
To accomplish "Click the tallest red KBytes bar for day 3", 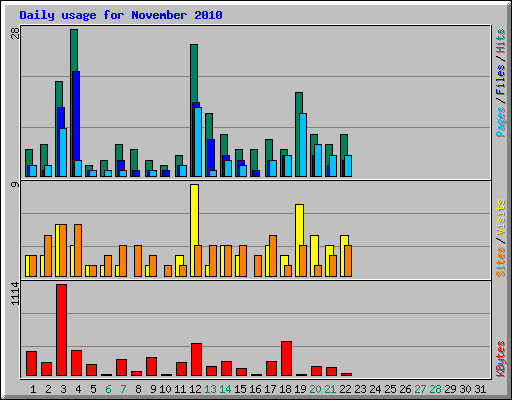I will pyautogui.click(x=62, y=330).
